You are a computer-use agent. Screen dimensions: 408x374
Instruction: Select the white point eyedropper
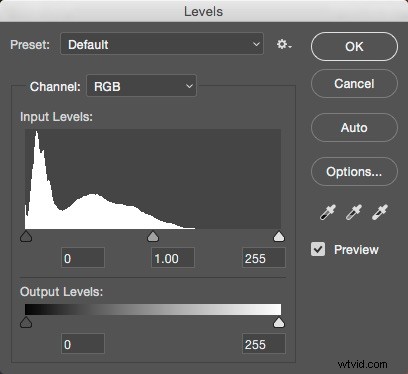(x=380, y=212)
